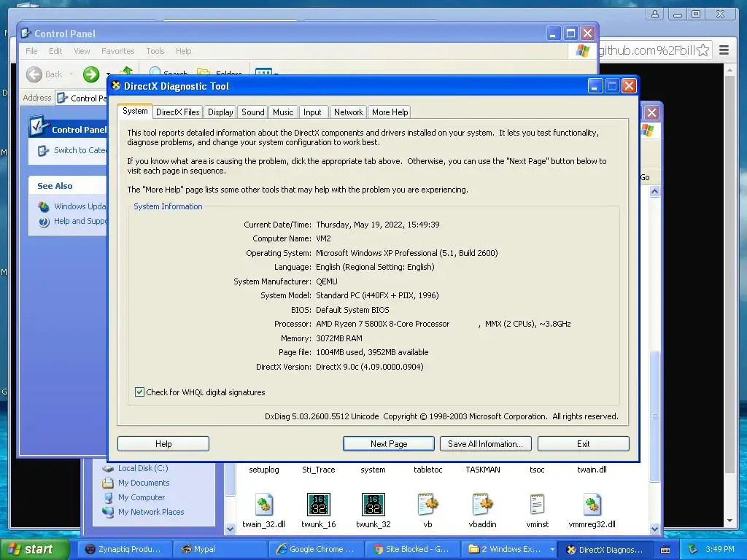Switch to Google Chrome taskbar button
This screenshot has height=560, width=747.
tap(316, 549)
